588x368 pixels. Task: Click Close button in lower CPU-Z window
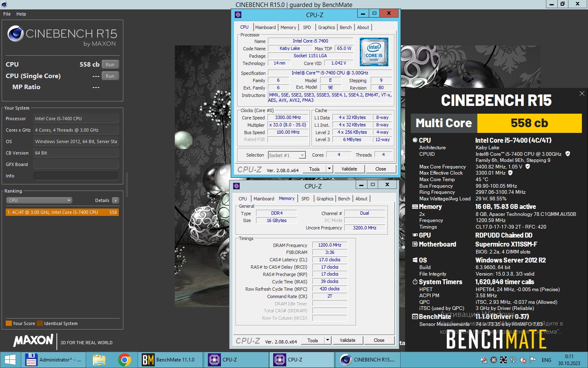(x=379, y=340)
